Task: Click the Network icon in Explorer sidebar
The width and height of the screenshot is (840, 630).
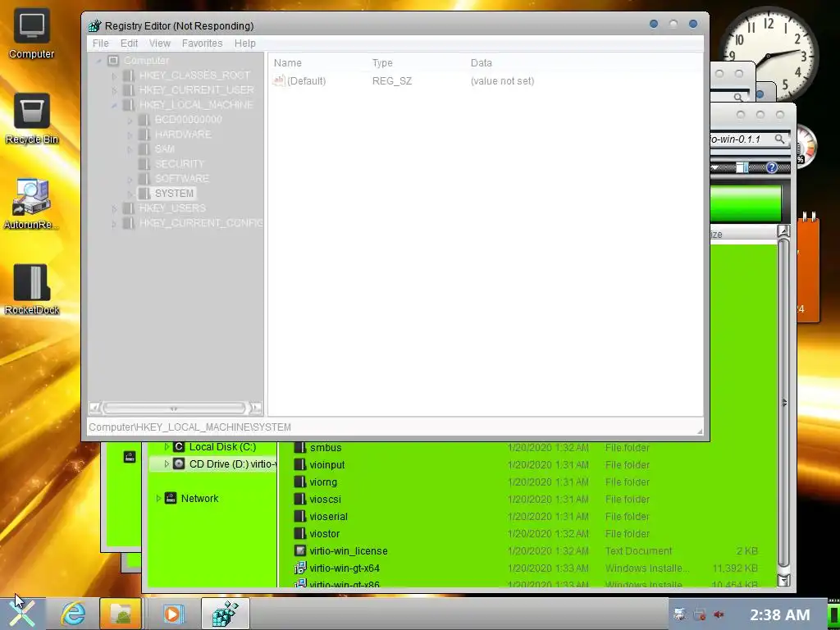Action: (171, 498)
